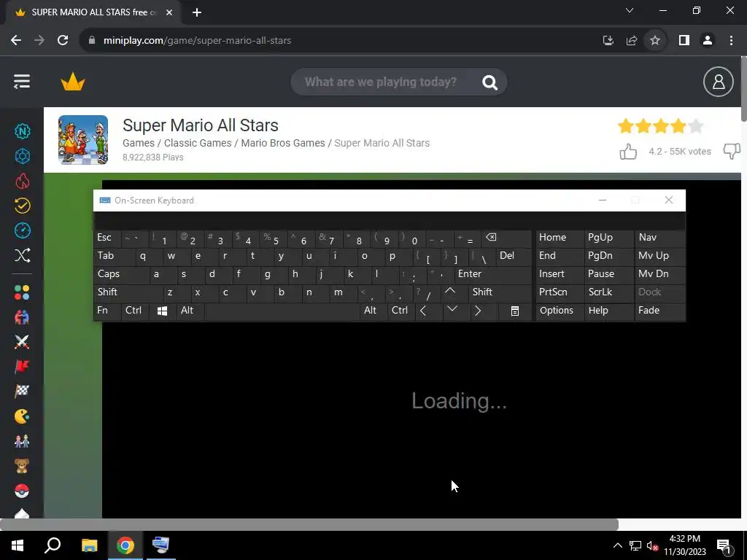Click the clock recent games sidebar icon
Screen dimensions: 747x560
click(x=23, y=230)
